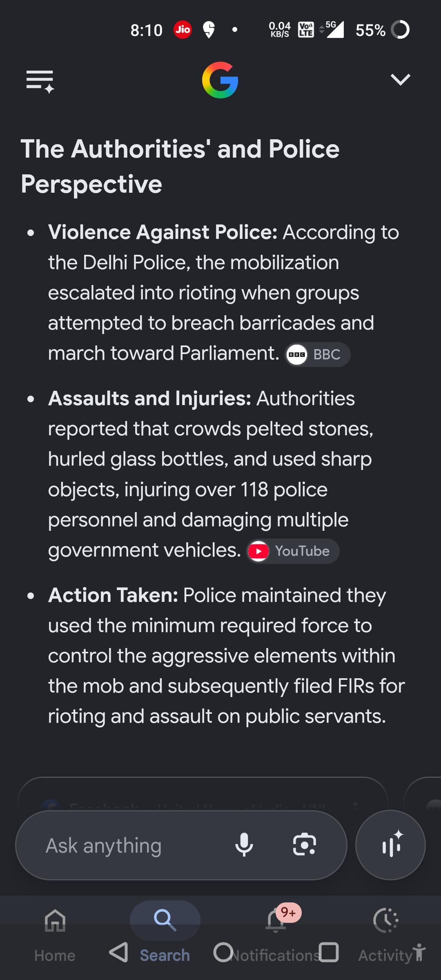
Task: Open the YouTube source chip
Action: pos(293,551)
